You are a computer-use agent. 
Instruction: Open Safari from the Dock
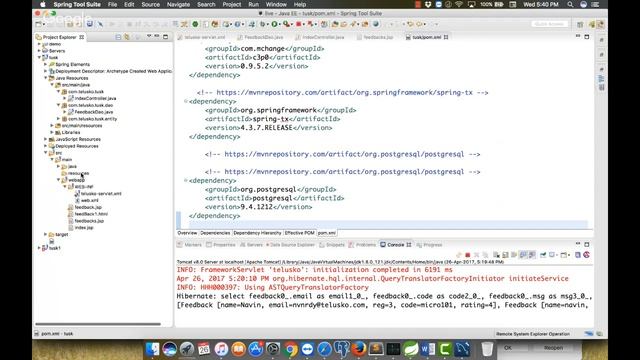[x=325, y=349]
